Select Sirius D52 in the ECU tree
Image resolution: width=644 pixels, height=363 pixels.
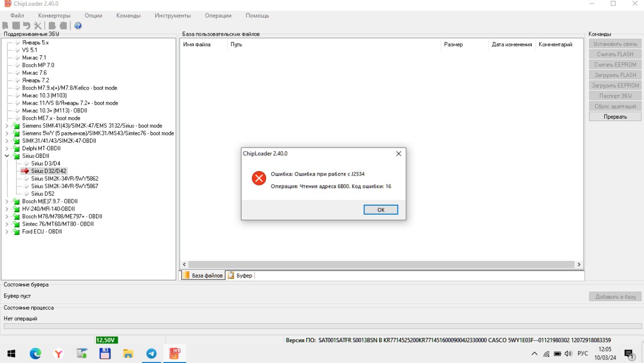pos(42,194)
